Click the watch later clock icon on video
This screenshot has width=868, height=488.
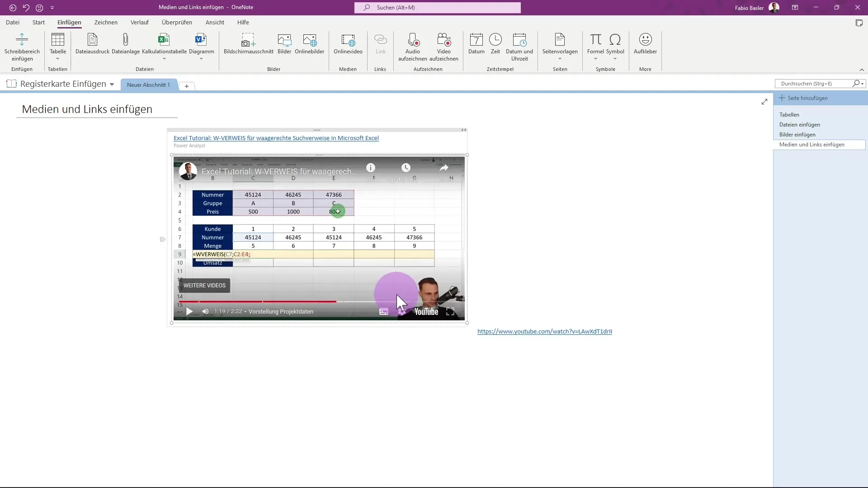(406, 168)
